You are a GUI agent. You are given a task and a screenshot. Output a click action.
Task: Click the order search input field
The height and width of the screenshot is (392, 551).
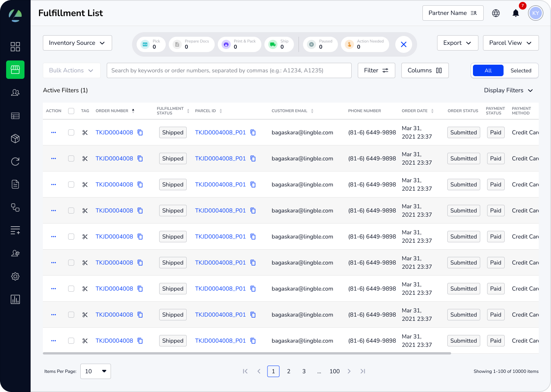(x=229, y=70)
